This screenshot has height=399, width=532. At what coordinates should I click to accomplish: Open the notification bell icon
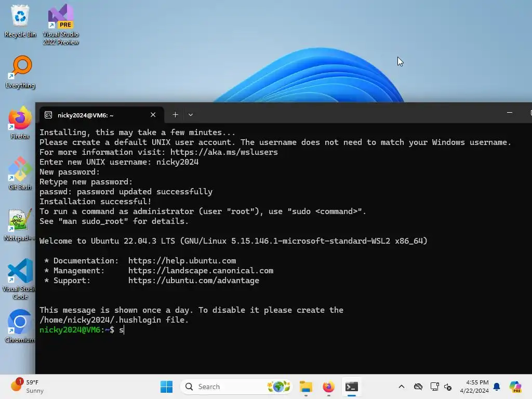coord(497,387)
